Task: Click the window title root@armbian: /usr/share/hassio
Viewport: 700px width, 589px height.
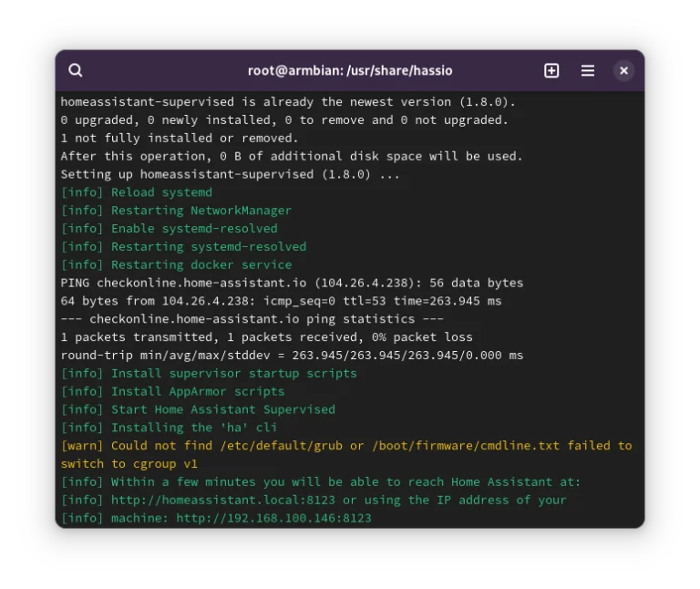Action: click(x=350, y=70)
